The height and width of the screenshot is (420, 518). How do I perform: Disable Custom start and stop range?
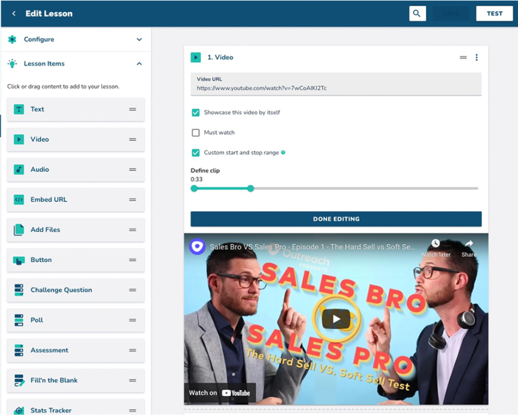pyautogui.click(x=196, y=152)
